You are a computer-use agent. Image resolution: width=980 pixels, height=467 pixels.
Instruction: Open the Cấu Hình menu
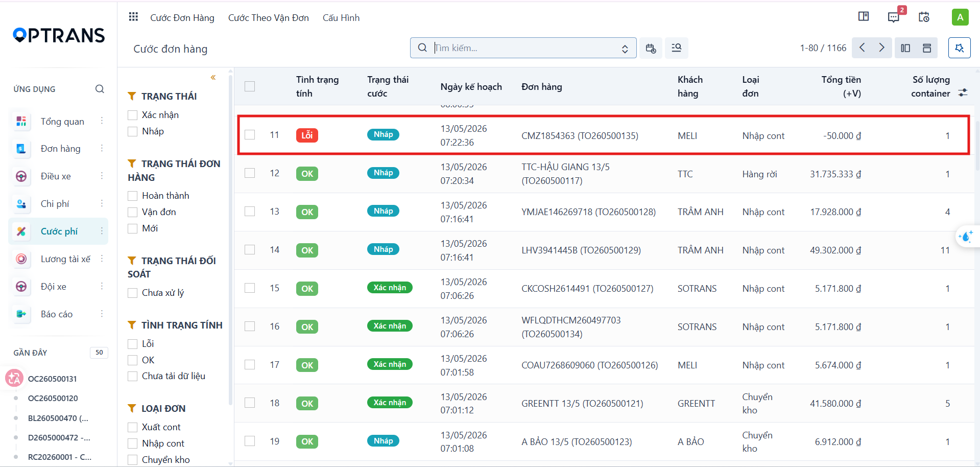tap(341, 18)
